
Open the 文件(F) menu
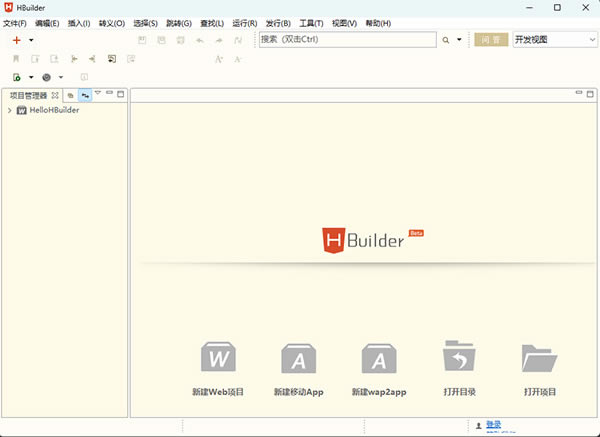tap(16, 22)
